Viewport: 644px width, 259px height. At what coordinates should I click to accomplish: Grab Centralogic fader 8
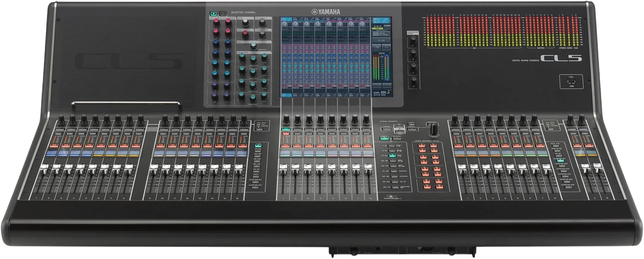(368, 170)
